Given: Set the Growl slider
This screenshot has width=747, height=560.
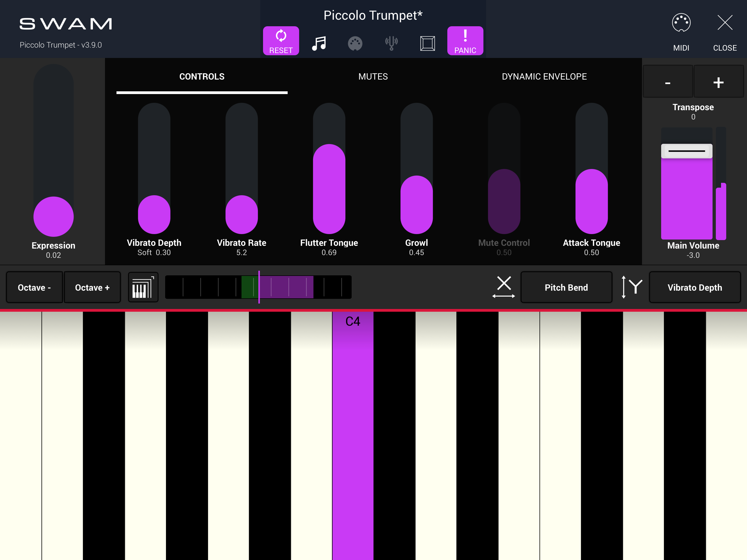Looking at the screenshot, I should point(416,168).
